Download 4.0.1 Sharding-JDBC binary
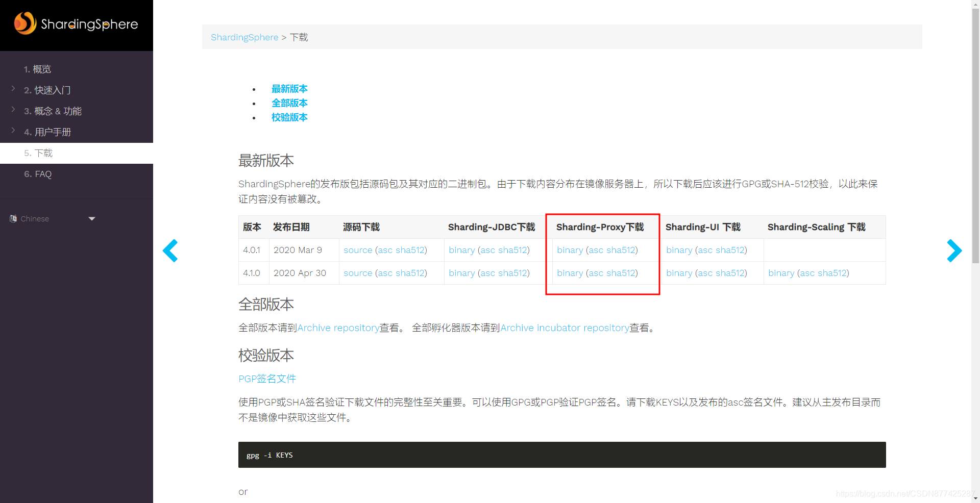 click(462, 250)
